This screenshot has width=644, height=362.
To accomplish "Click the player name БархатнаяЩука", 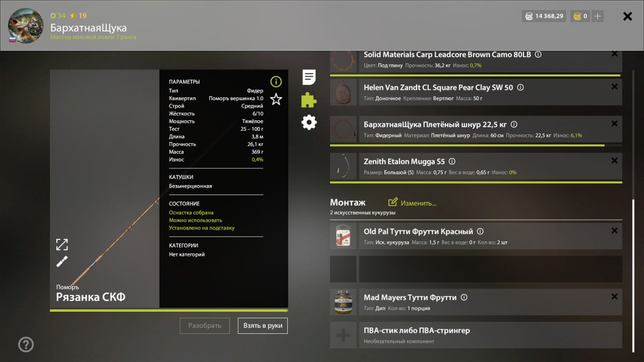I will coord(89,28).
